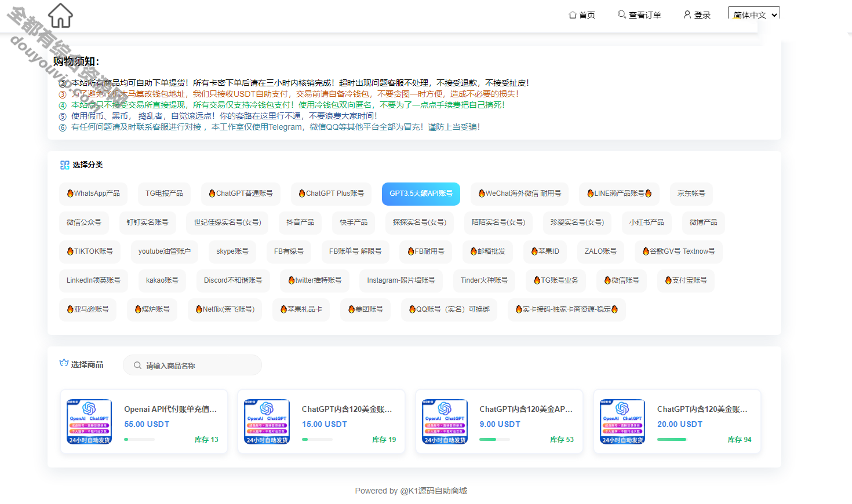Choose ChatGPT Plus账号 category
The width and height of the screenshot is (852, 504).
coord(332,193)
